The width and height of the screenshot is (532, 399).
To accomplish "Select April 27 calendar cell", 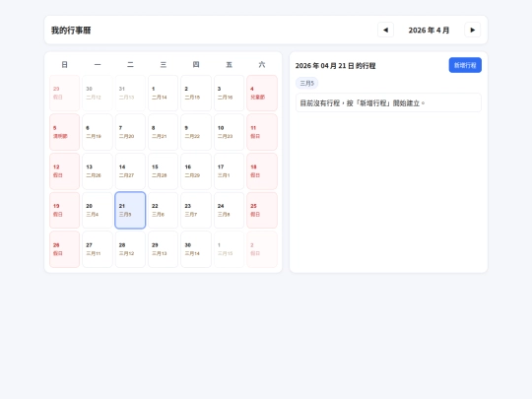I will (x=98, y=249).
